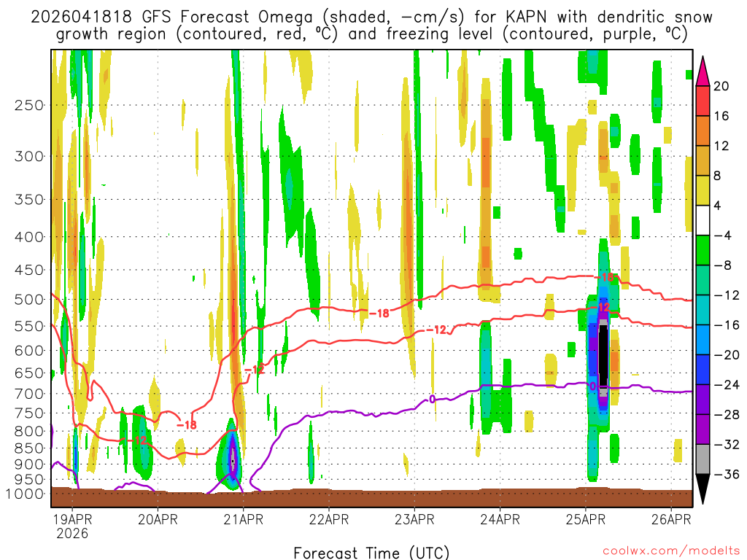747x560 pixels.
Task: Click the colorbar value label -36
Action: pyautogui.click(x=727, y=474)
